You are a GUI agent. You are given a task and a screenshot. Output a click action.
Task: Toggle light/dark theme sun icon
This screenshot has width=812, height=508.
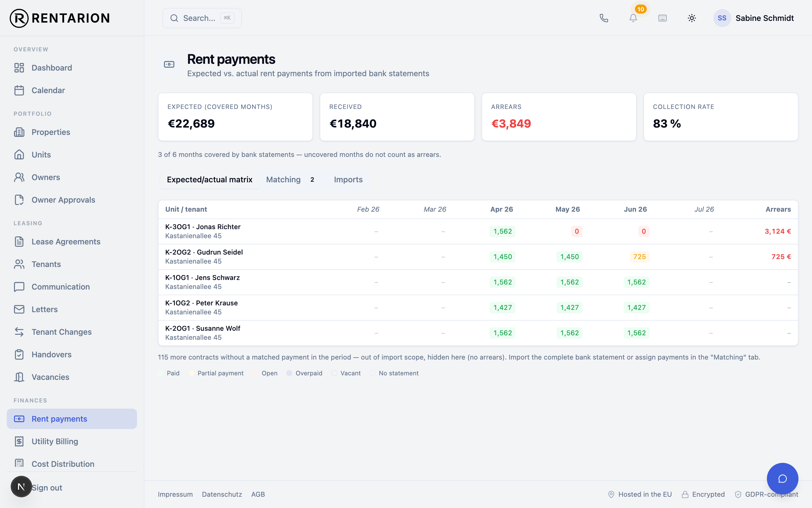(692, 18)
